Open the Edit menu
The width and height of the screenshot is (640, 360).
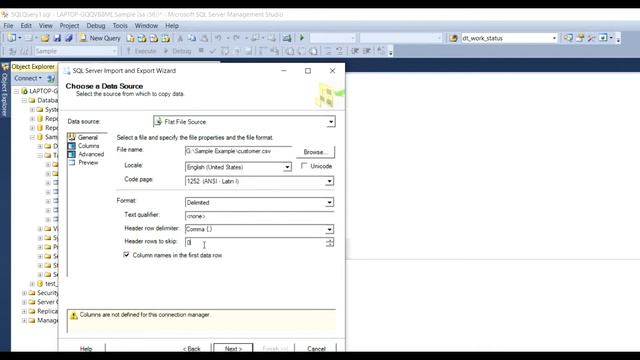(26, 25)
